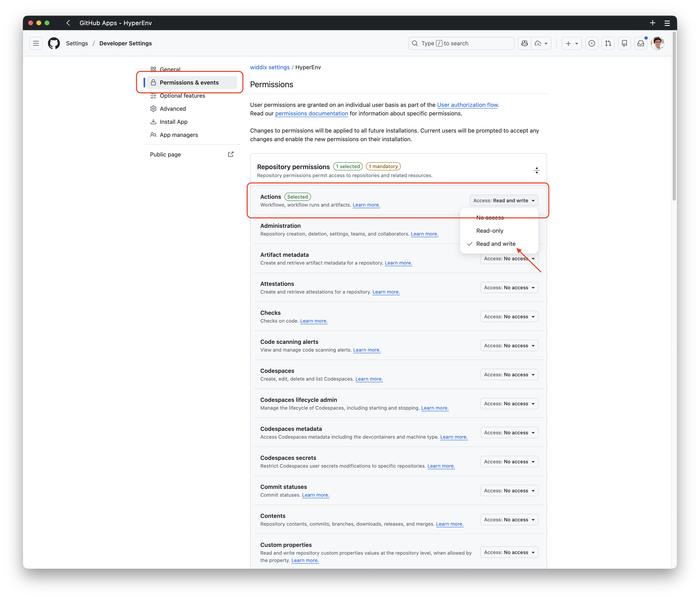Select the No access option
Screen dimensions: 700x599
click(489, 218)
